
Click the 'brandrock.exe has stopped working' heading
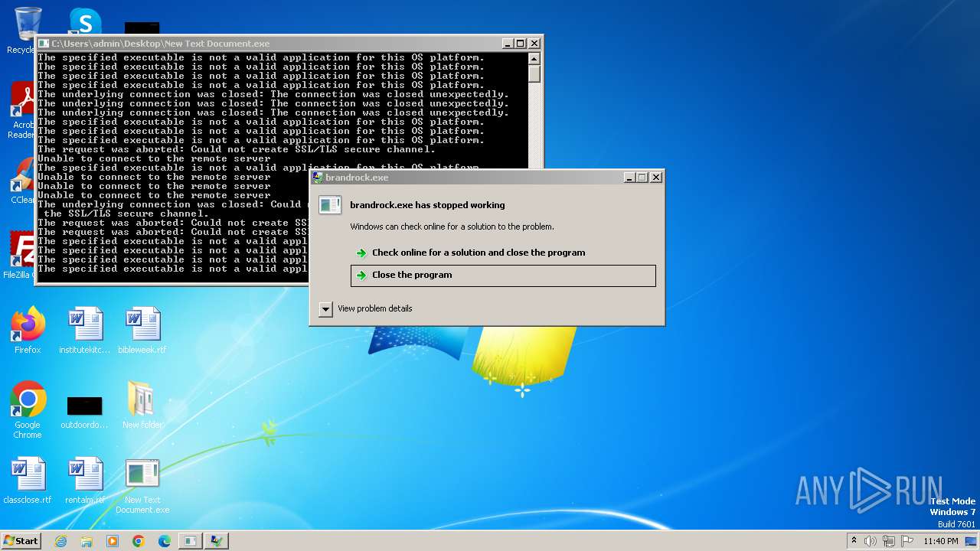427,205
